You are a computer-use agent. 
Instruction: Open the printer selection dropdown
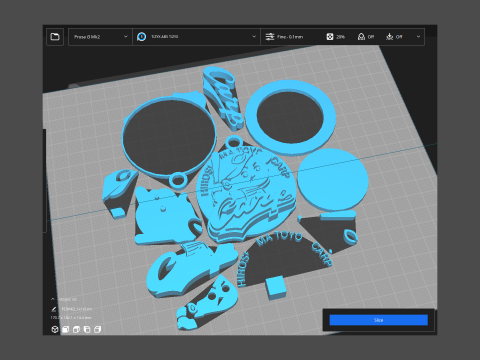coord(100,37)
